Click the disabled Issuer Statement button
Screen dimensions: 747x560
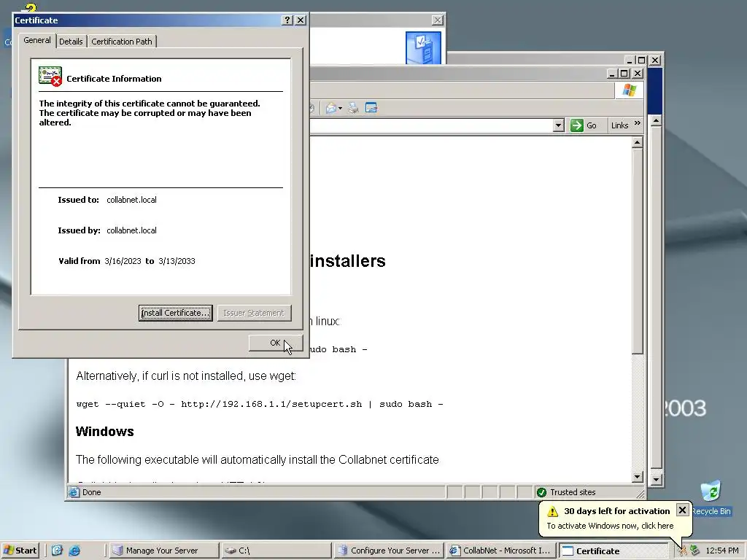[x=254, y=313]
